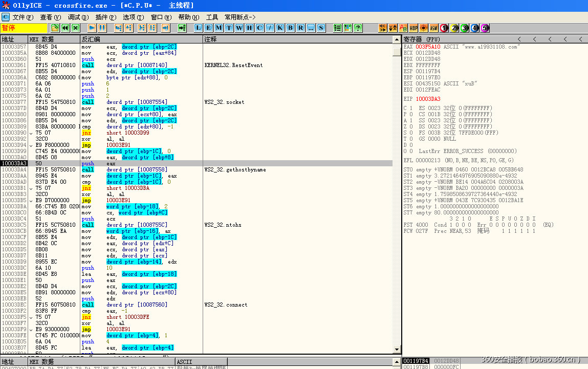Click the HBP hardware breakpoint icon
Screen dimensions: 588x369
click(x=413, y=28)
